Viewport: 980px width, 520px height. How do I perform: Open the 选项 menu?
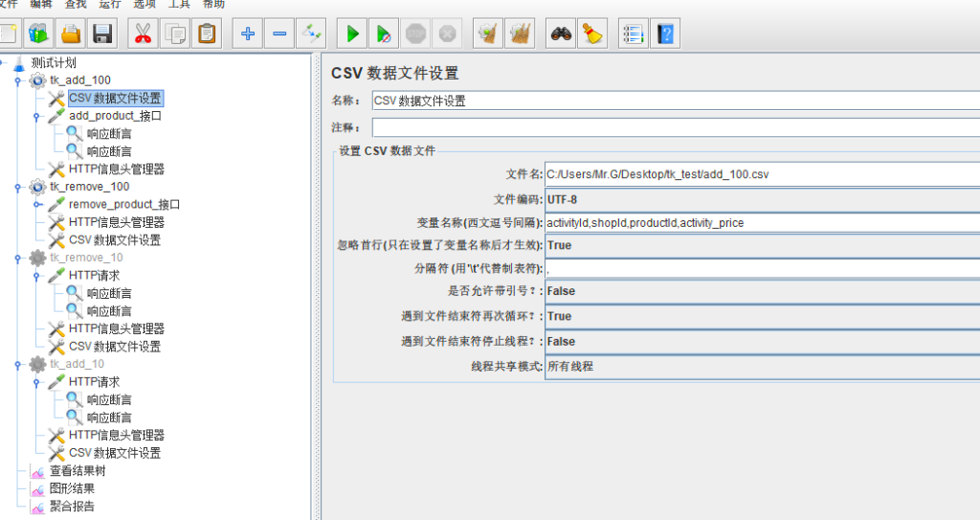tap(145, 5)
